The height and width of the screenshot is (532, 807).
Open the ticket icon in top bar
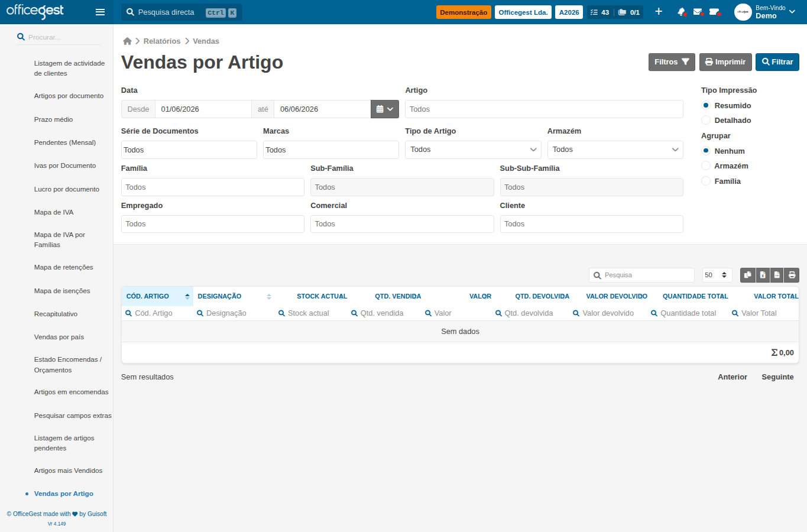(x=714, y=12)
